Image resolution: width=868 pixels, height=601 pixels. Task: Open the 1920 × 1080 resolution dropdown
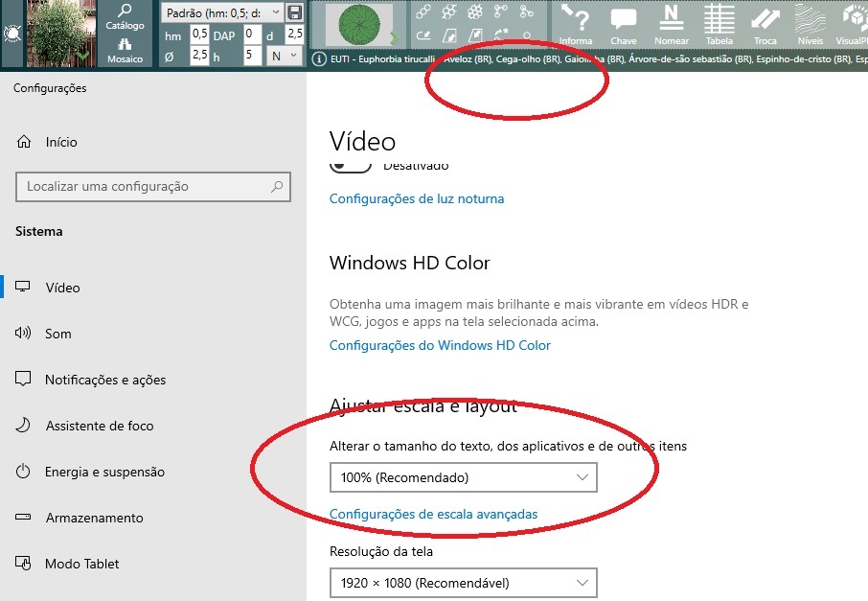pyautogui.click(x=463, y=583)
